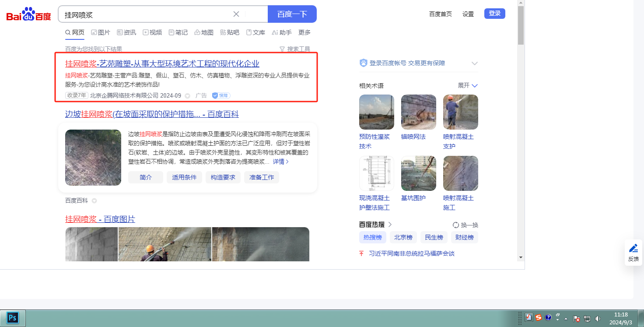Click the 登录百度帐号 shield icon
The width and height of the screenshot is (644, 327).
click(363, 63)
